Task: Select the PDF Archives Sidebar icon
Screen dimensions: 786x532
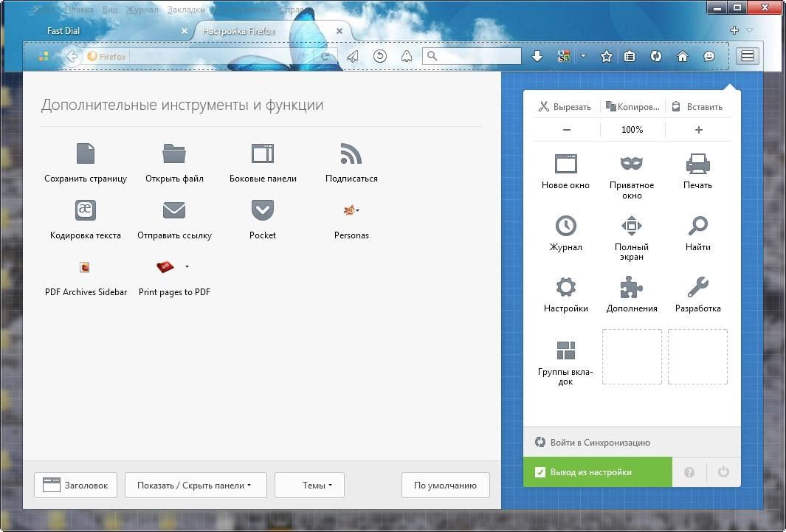Action: click(85, 267)
